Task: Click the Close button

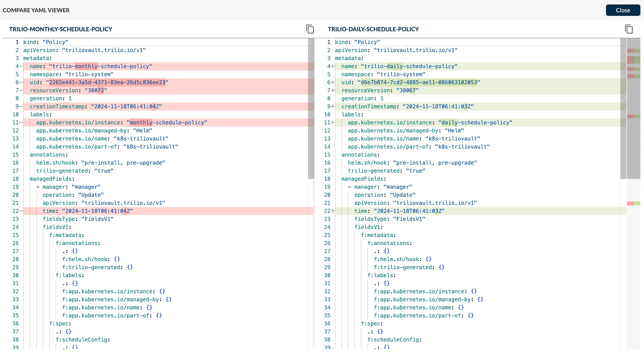Action: [x=623, y=10]
